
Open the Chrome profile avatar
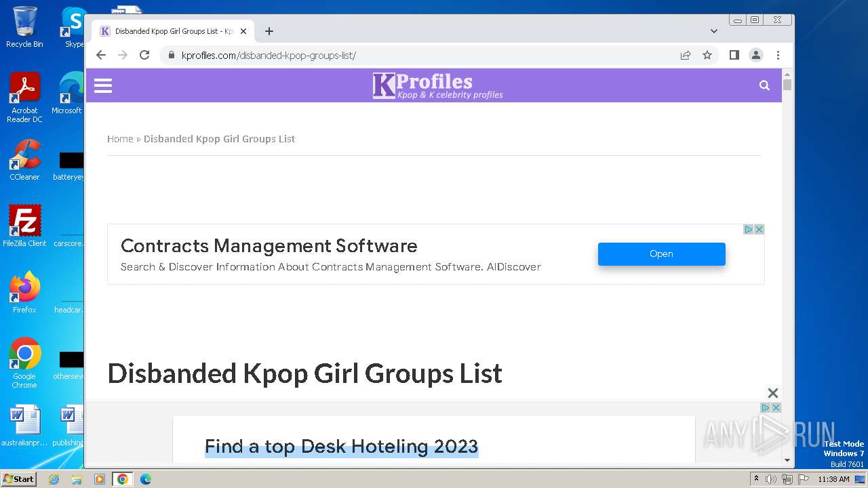pyautogui.click(x=756, y=55)
